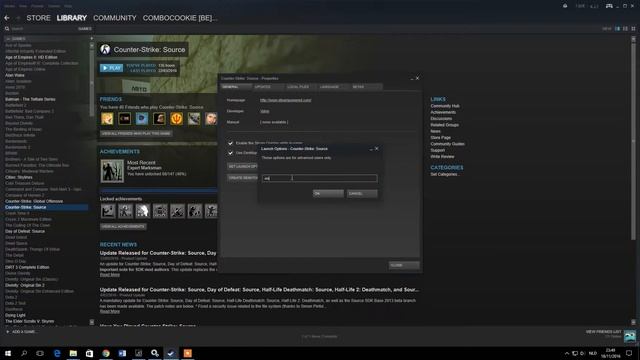The image size is (640, 360).
Task: Click the first locked achievement icon
Action: click(x=108, y=211)
